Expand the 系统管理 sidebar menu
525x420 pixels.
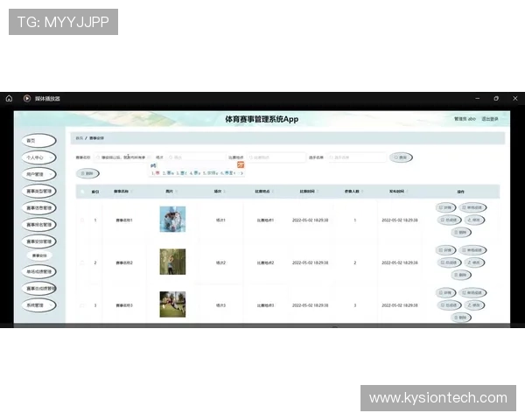click(40, 304)
